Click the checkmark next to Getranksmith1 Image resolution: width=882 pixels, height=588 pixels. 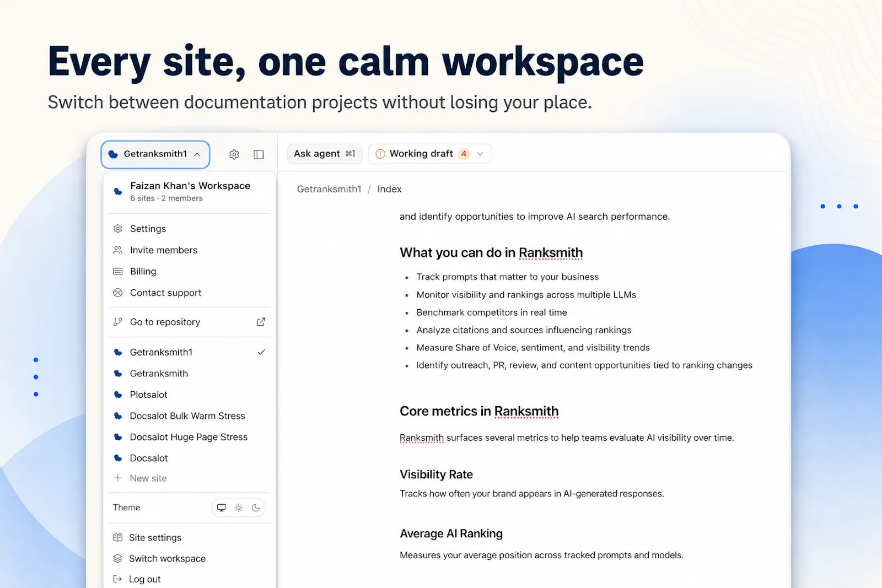coord(261,352)
